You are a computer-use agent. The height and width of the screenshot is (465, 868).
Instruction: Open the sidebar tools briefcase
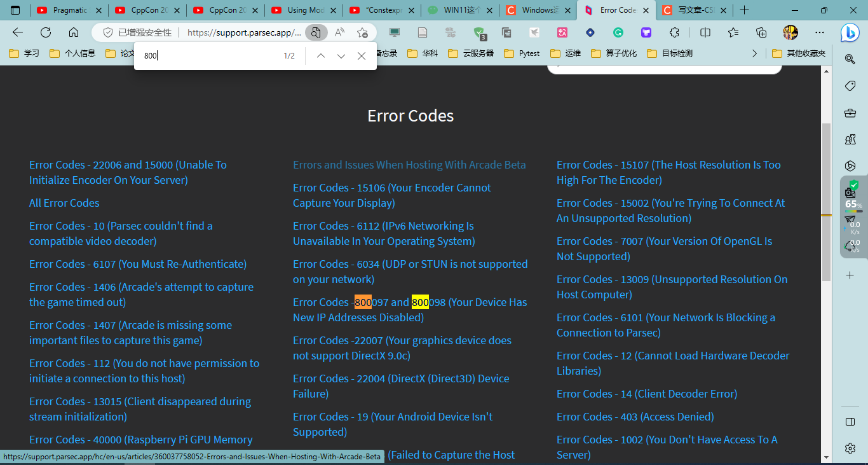(x=850, y=113)
